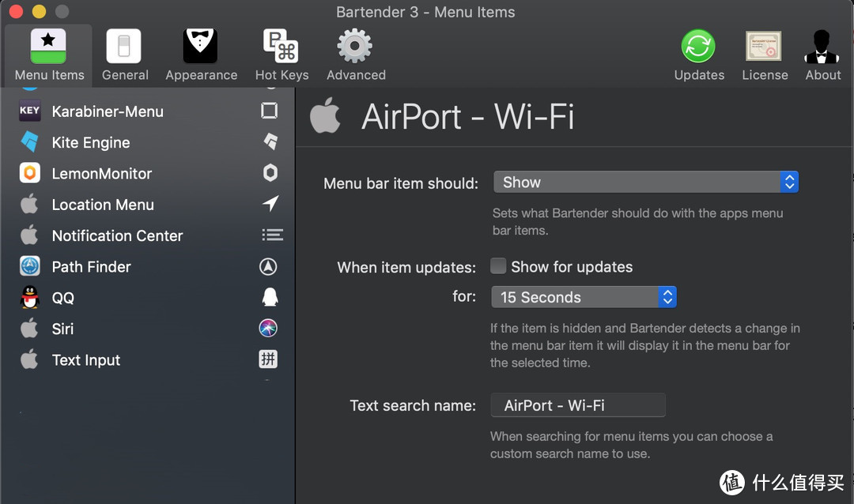Show the About pane
This screenshot has width=854, height=504.
[x=822, y=55]
